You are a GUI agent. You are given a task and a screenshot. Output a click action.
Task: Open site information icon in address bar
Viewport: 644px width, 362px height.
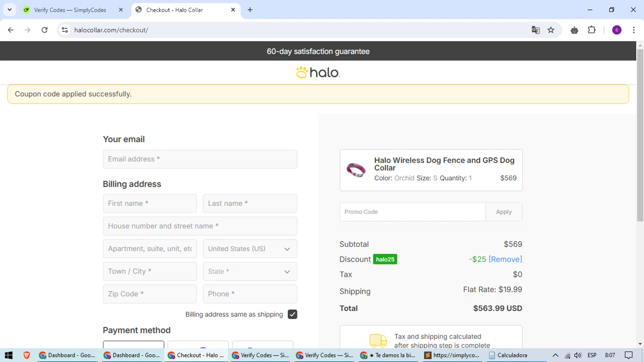pos(65,30)
